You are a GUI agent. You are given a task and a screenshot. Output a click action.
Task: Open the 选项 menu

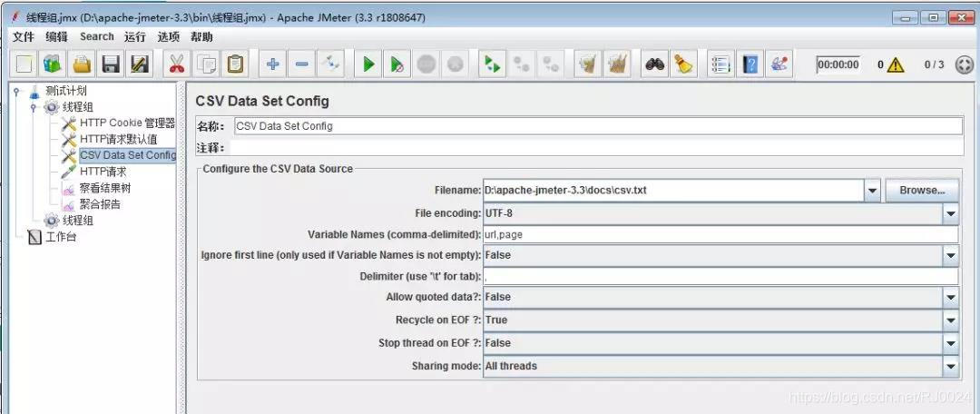[169, 37]
